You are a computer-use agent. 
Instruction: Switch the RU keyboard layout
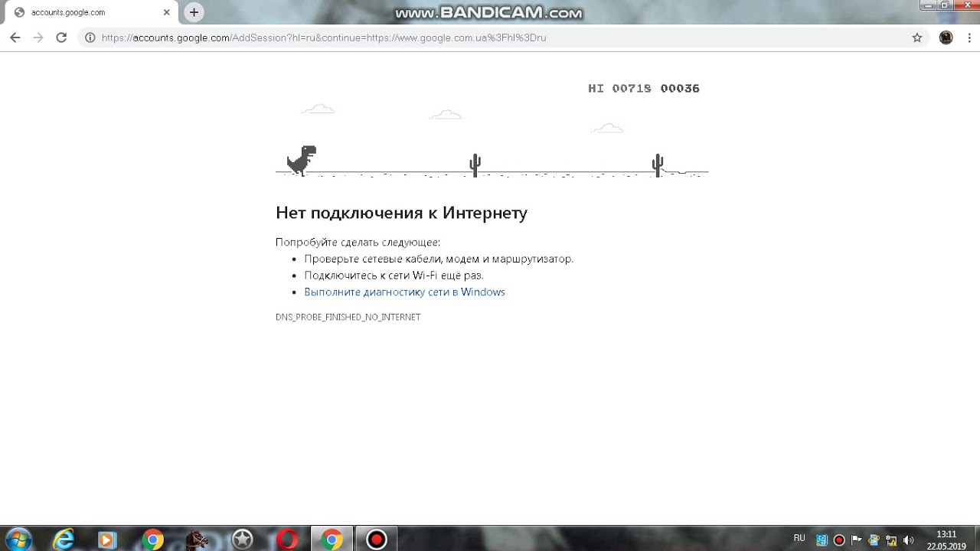(799, 539)
